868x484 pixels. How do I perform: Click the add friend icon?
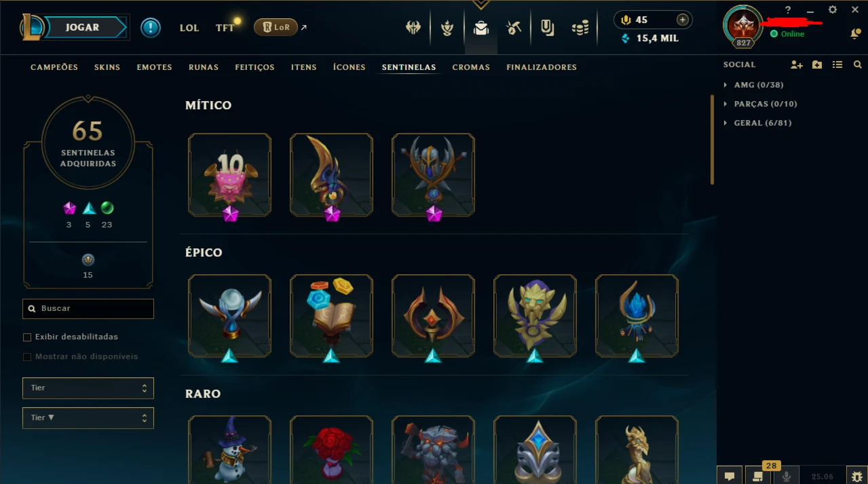point(797,64)
